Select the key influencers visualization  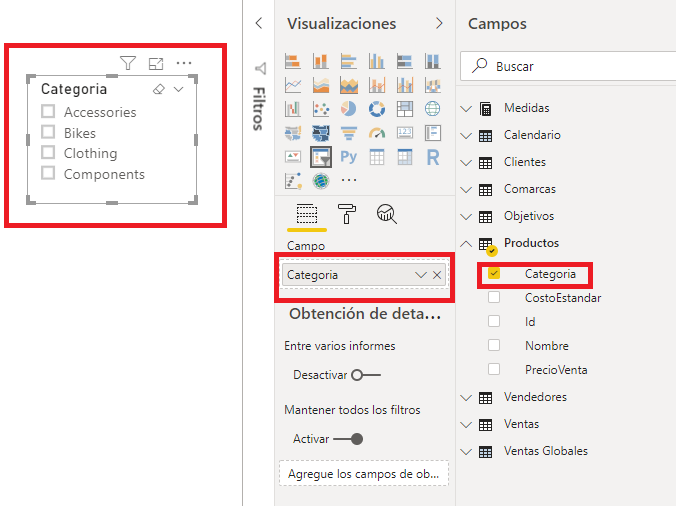pyautogui.click(x=293, y=181)
